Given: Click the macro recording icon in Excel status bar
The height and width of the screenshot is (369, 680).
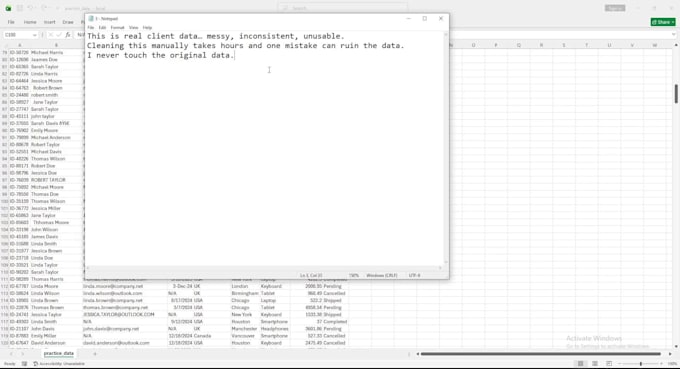Looking at the screenshot, I should click(24, 364).
